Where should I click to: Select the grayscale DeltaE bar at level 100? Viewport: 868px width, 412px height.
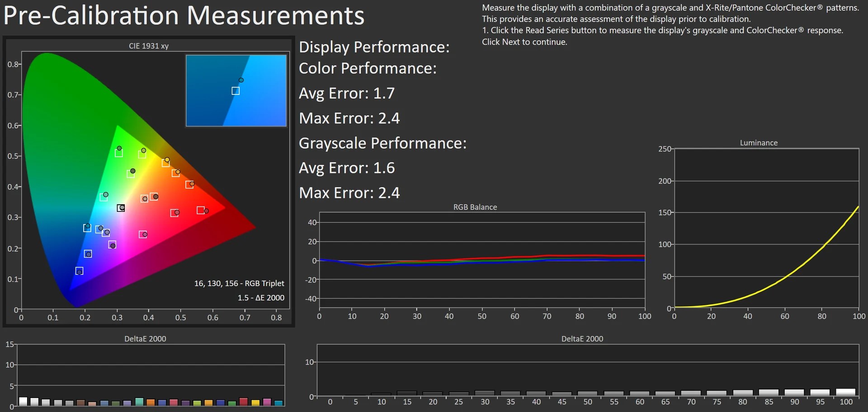[x=846, y=393]
